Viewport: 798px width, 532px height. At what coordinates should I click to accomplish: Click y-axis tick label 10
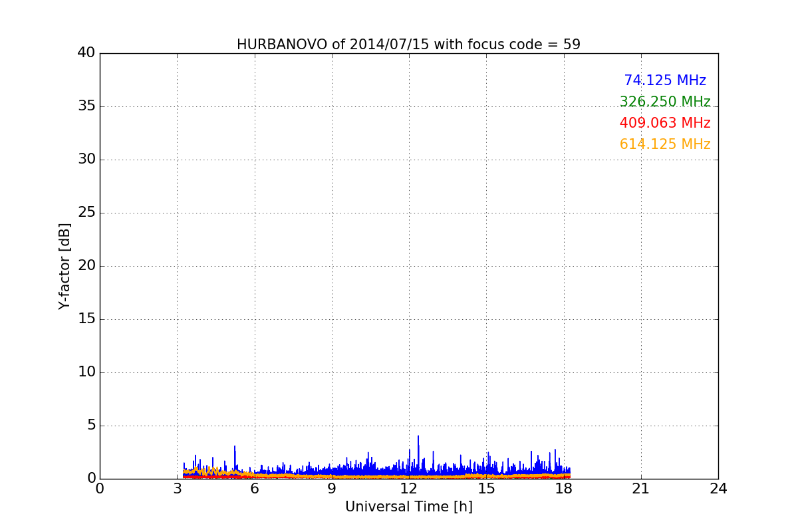(x=86, y=372)
